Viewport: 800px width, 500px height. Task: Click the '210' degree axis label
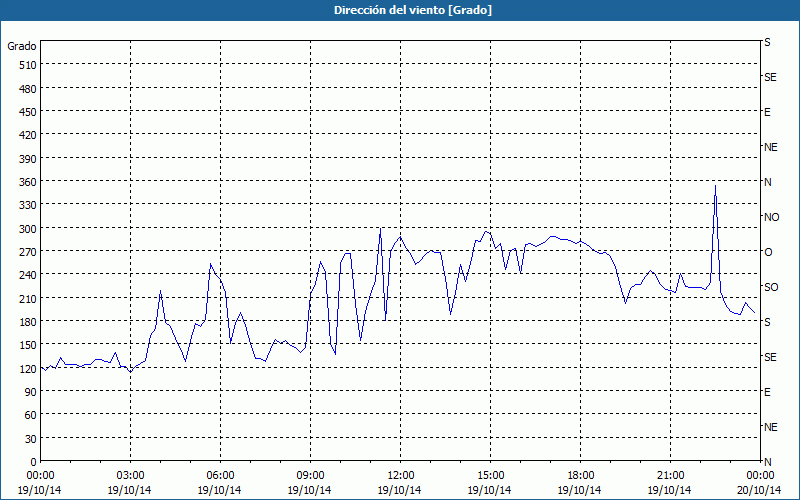[29, 298]
